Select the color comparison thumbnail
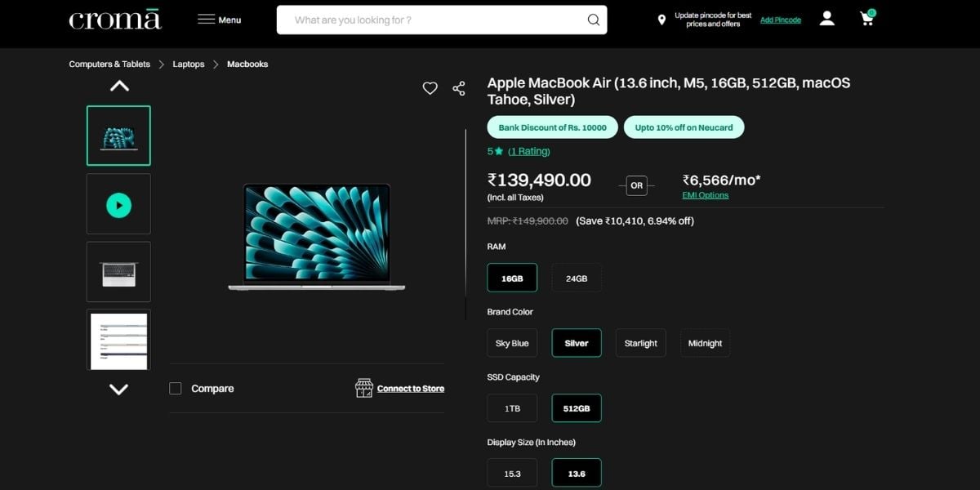 [118, 340]
